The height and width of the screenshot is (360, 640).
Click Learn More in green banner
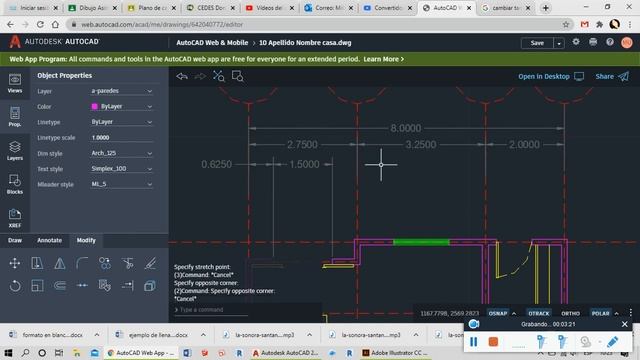click(x=383, y=59)
